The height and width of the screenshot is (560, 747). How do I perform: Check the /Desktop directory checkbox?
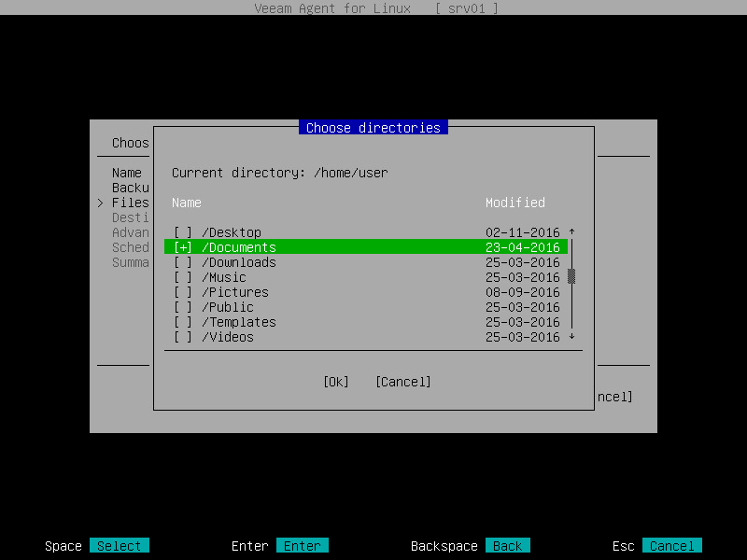(183, 232)
